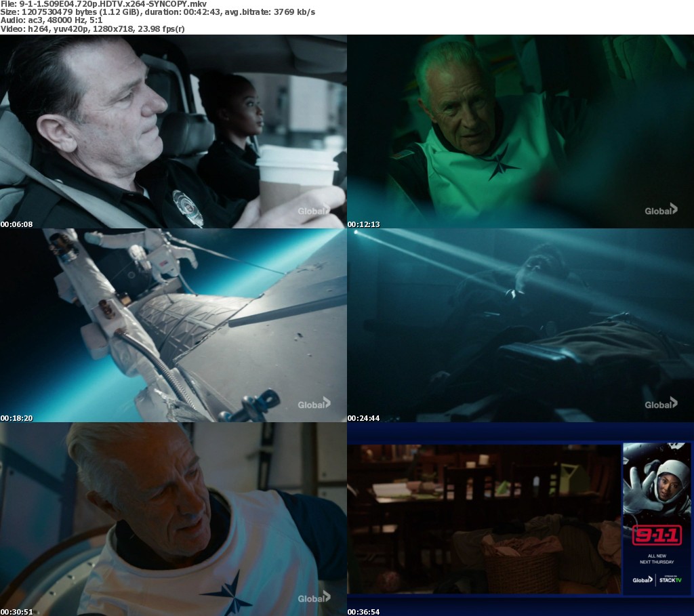
Task: Click the Global logo in the 00:24:44 frame
Action: pyautogui.click(x=661, y=404)
